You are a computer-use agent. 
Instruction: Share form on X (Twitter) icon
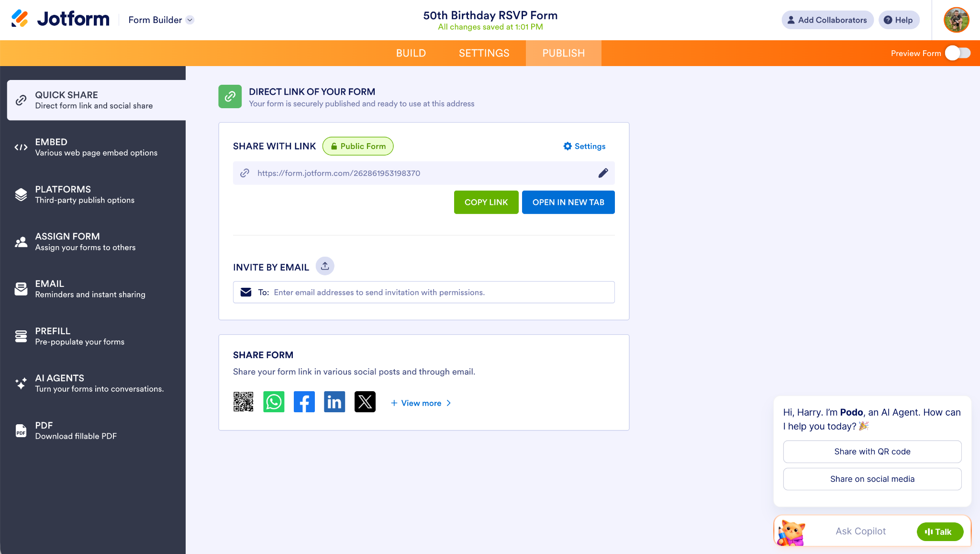(365, 402)
